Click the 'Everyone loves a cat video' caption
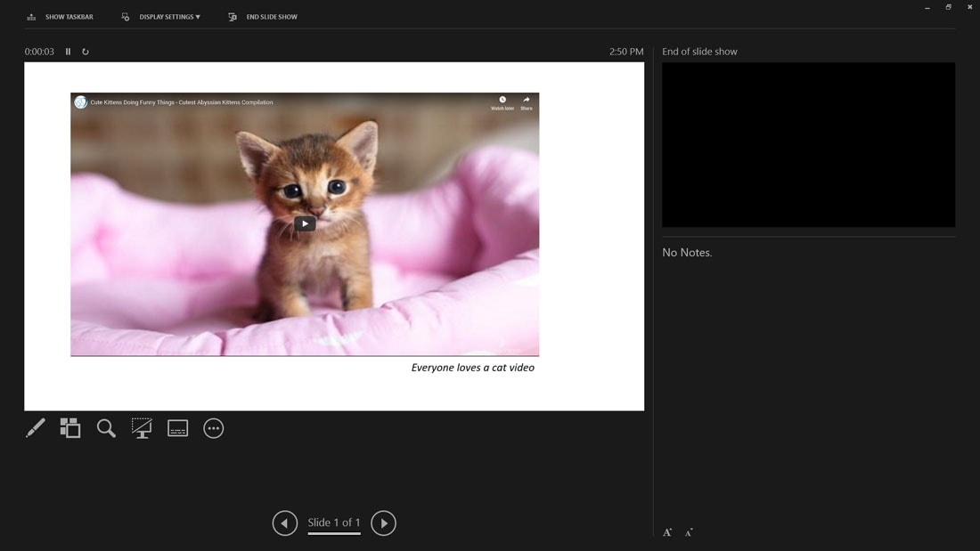 tap(472, 368)
